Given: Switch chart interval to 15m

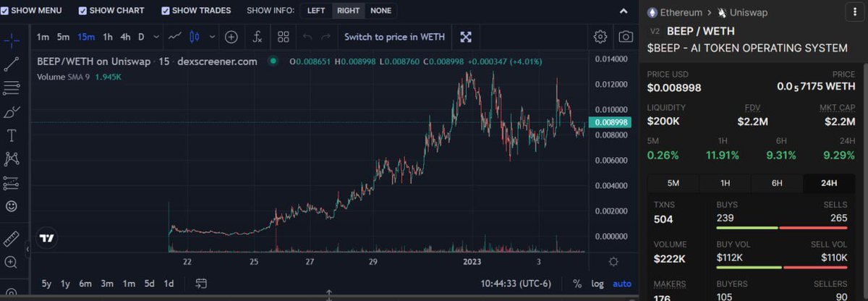Looking at the screenshot, I should (x=86, y=36).
